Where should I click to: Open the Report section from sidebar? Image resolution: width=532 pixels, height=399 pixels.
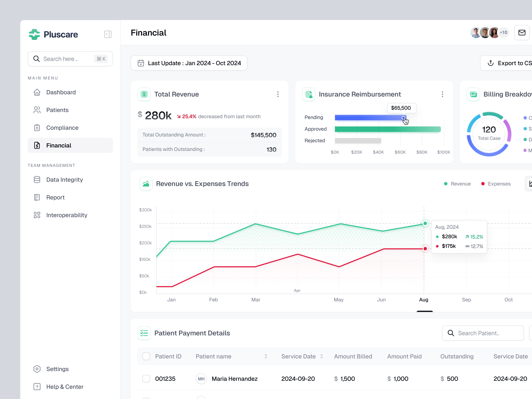[x=37, y=197]
